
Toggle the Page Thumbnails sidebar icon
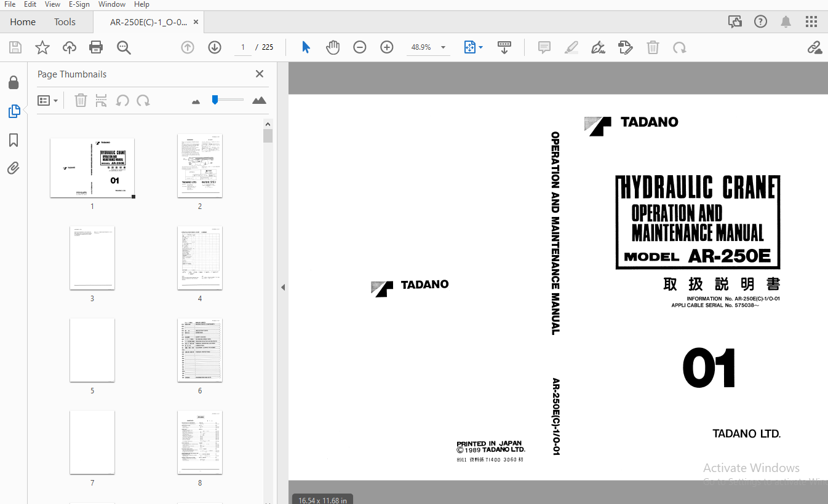14,111
